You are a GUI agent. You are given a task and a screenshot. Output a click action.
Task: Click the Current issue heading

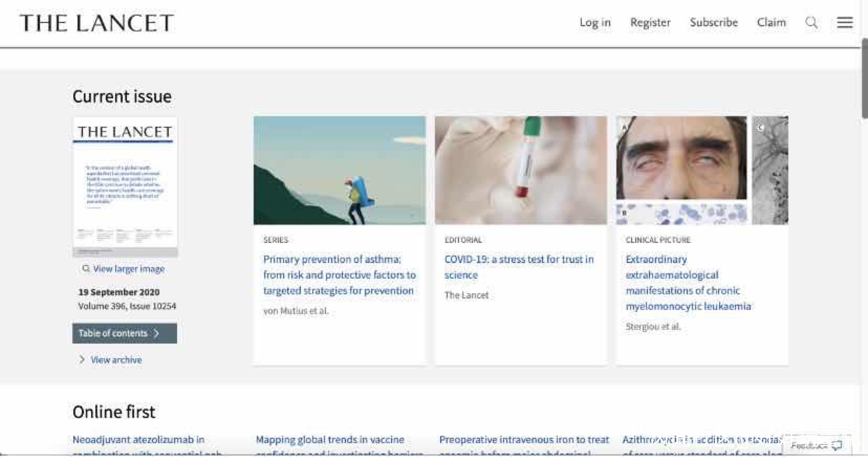[122, 97]
